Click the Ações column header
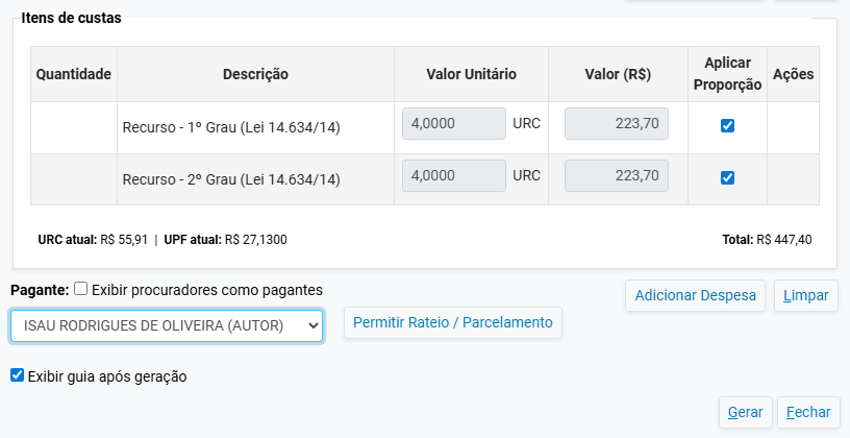This screenshot has width=850, height=438. coord(793,74)
